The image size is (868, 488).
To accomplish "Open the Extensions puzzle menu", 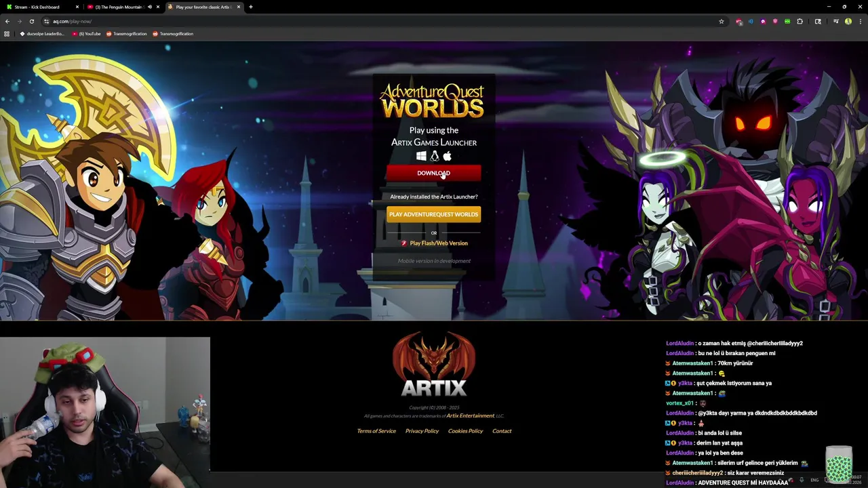I will click(800, 21).
